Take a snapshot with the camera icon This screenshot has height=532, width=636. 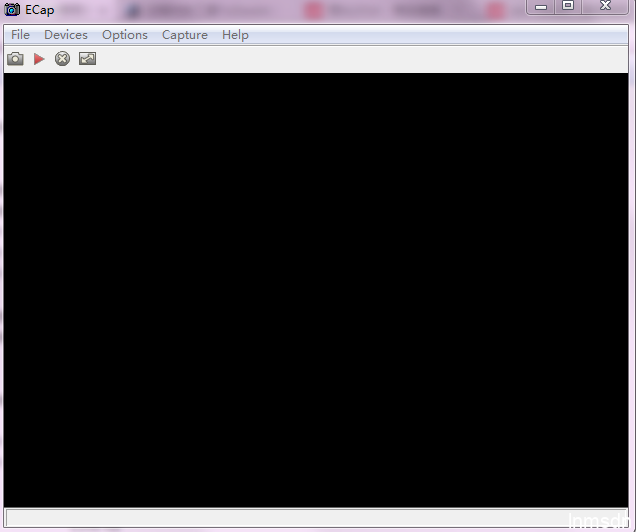coord(15,59)
